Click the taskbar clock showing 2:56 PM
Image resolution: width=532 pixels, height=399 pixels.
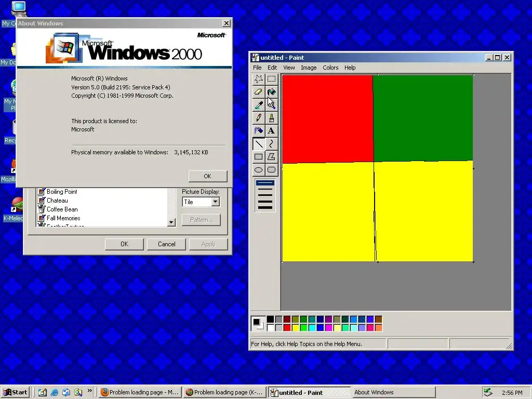click(512, 393)
